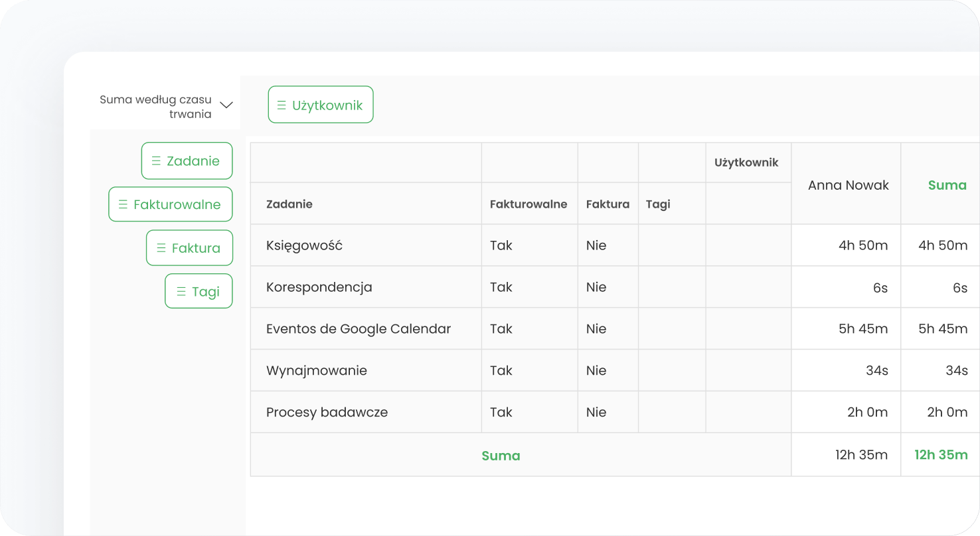980x536 pixels.
Task: Click the drag handle icon on Zadanie chip
Action: 156,161
